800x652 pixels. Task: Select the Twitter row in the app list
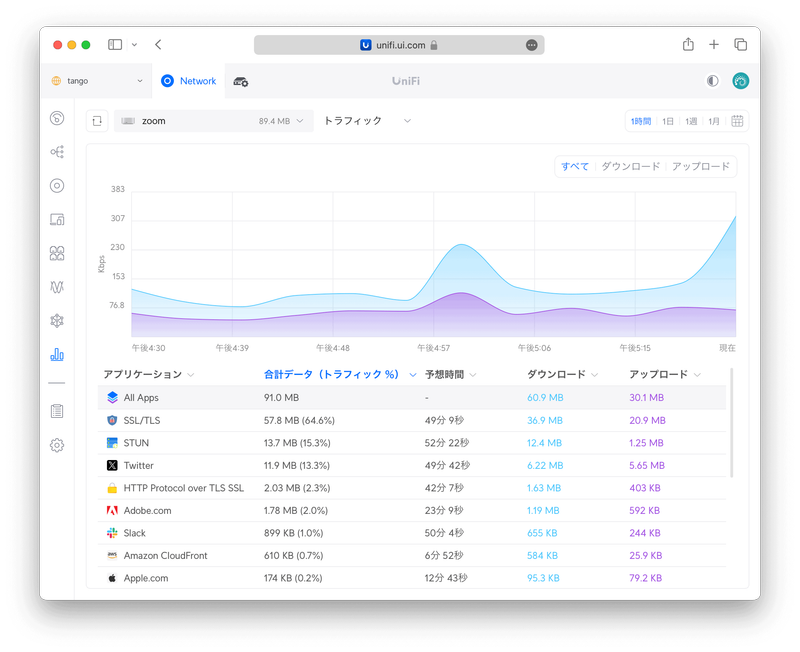click(x=138, y=465)
